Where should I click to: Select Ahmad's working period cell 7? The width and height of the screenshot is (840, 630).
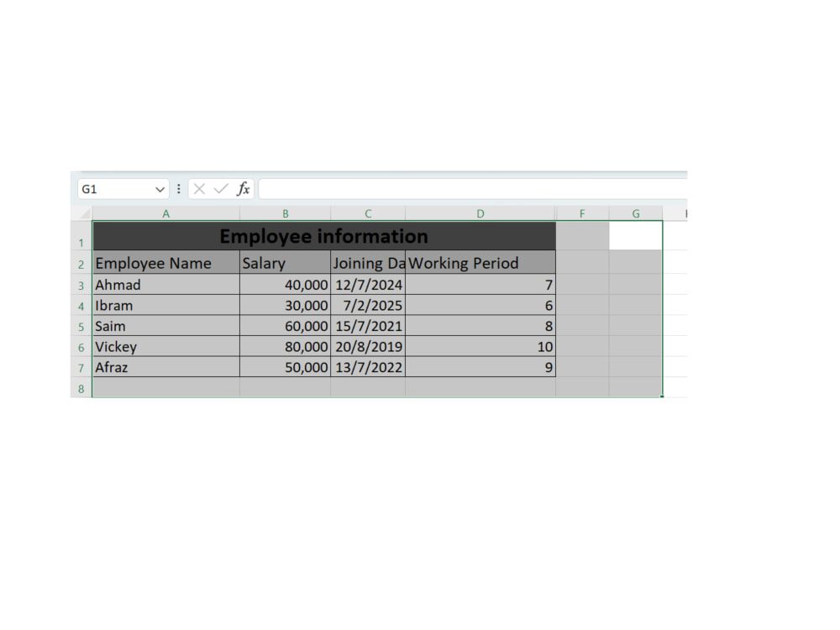click(x=480, y=285)
